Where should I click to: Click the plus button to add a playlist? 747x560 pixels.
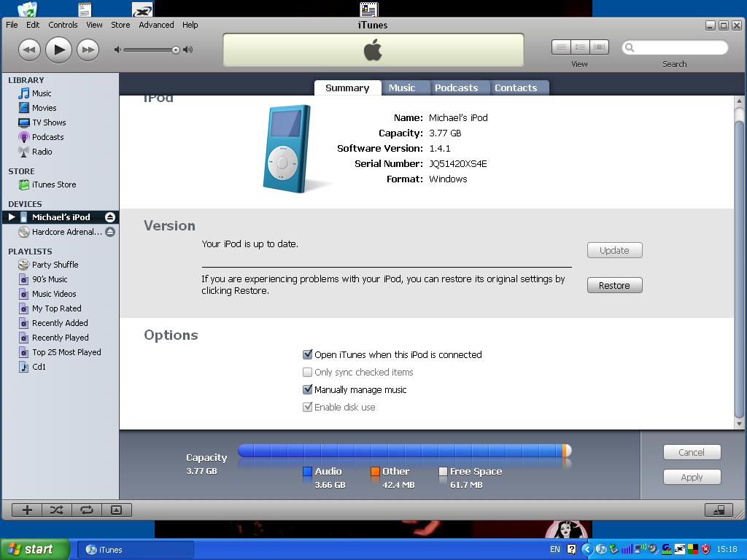click(x=27, y=510)
